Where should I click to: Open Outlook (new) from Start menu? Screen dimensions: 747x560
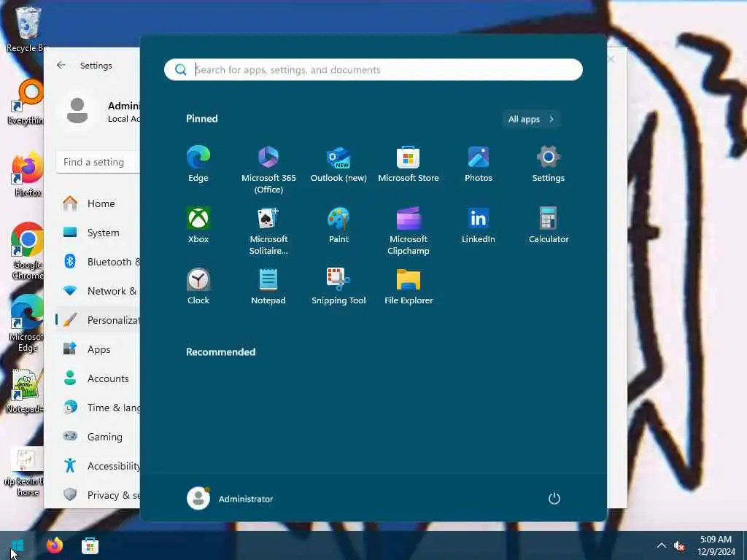coord(338,164)
